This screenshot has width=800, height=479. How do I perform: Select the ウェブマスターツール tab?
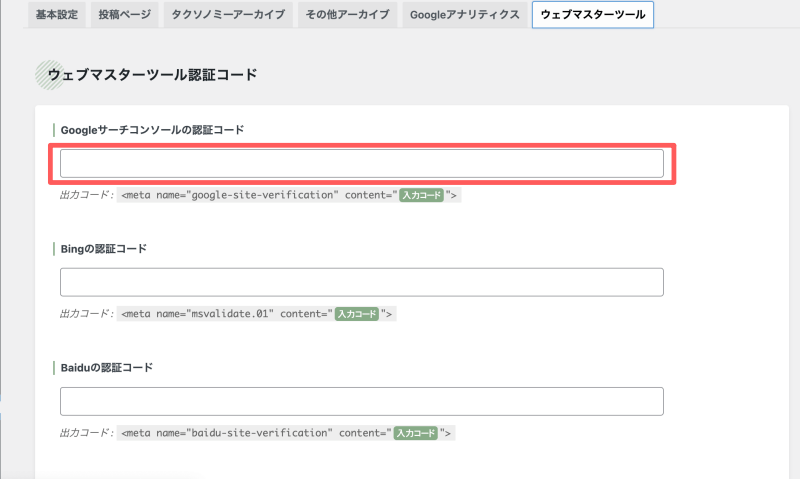point(593,14)
